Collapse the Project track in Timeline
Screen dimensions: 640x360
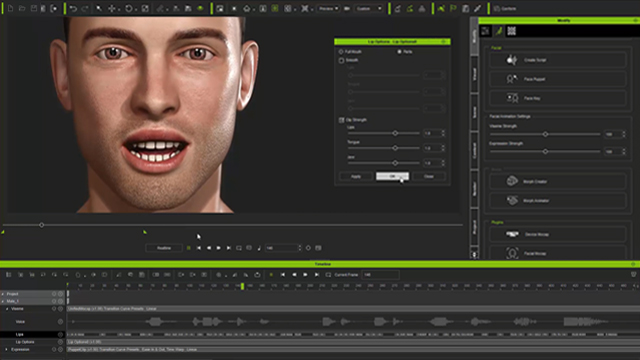click(x=3, y=294)
